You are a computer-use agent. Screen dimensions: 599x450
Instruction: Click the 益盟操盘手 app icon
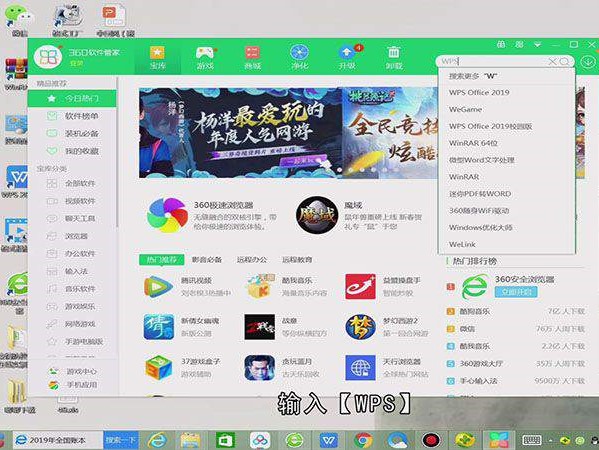pos(360,287)
